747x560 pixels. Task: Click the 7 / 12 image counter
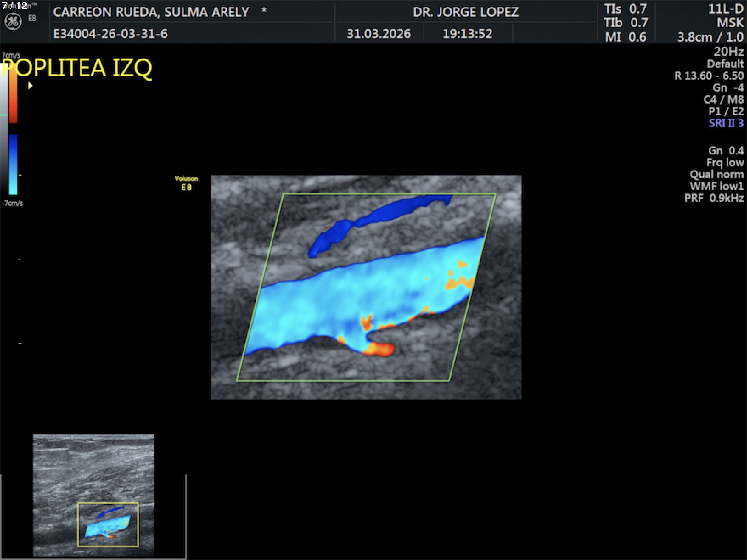[14, 6]
